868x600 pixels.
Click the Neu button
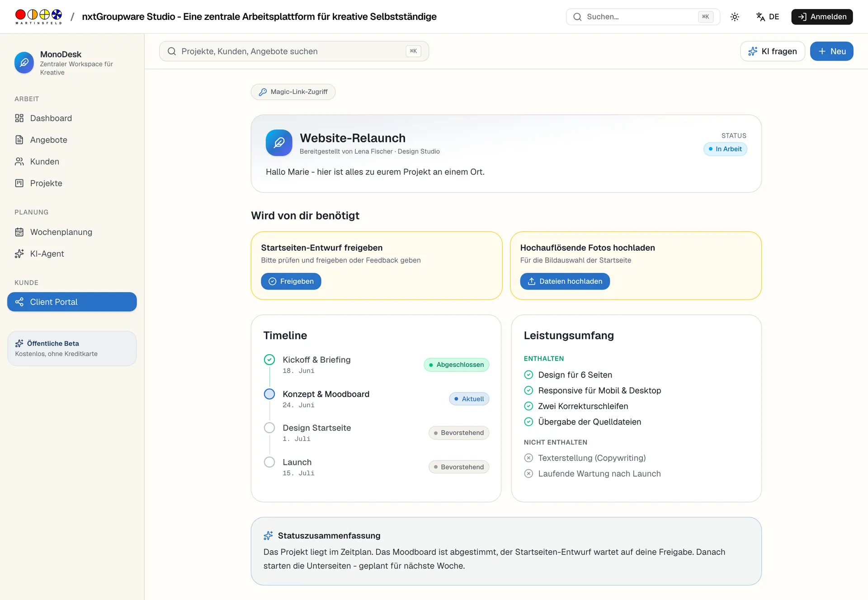[832, 52]
